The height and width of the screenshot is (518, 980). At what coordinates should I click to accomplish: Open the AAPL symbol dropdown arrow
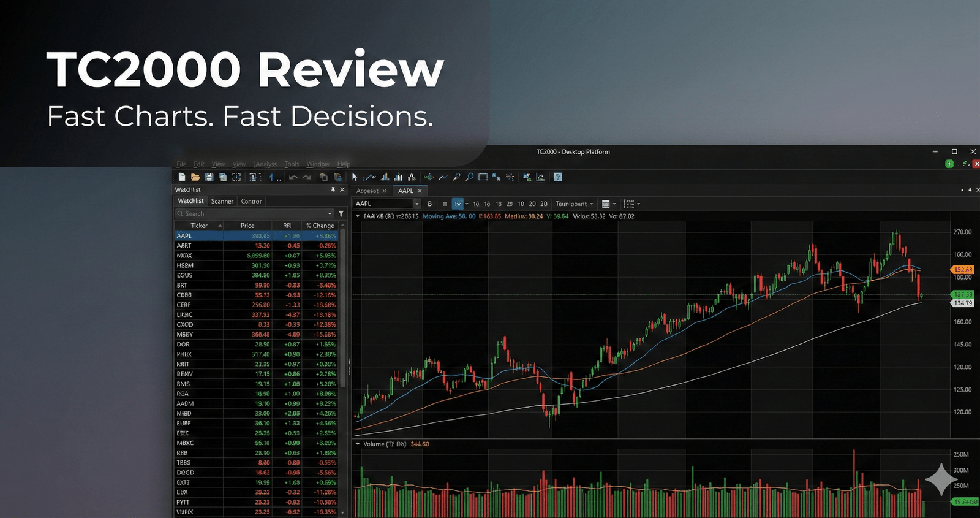click(x=417, y=204)
